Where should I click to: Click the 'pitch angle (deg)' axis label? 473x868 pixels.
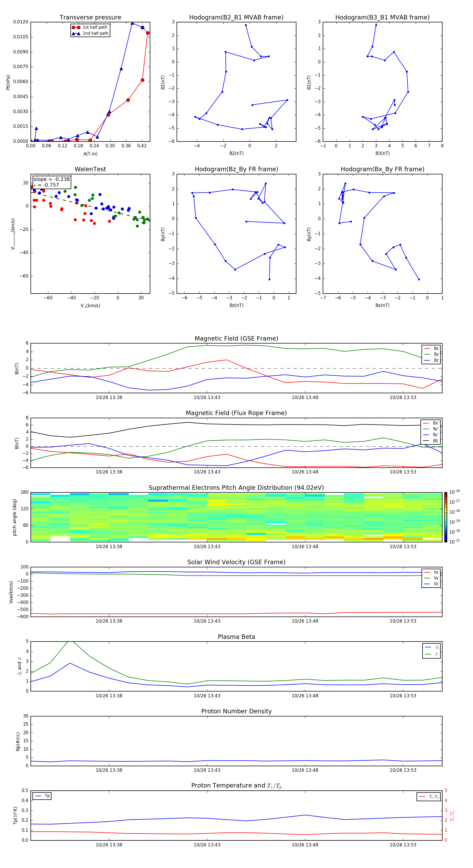pyautogui.click(x=14, y=517)
